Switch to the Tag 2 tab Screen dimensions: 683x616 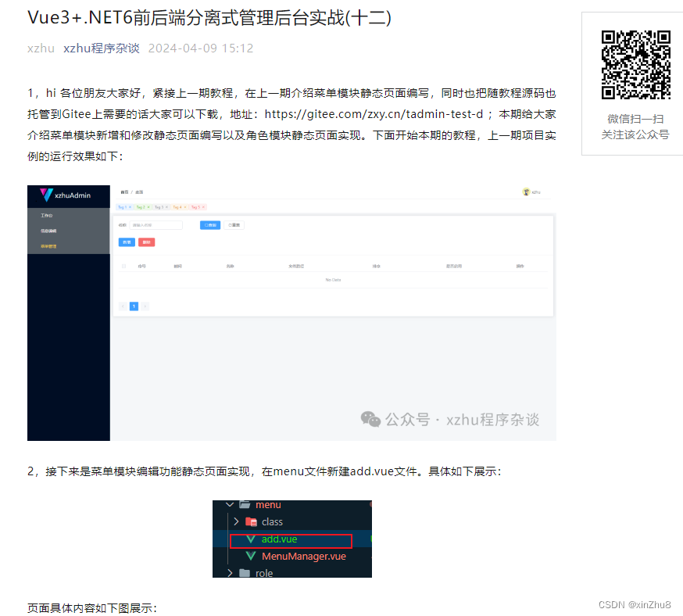(x=142, y=206)
